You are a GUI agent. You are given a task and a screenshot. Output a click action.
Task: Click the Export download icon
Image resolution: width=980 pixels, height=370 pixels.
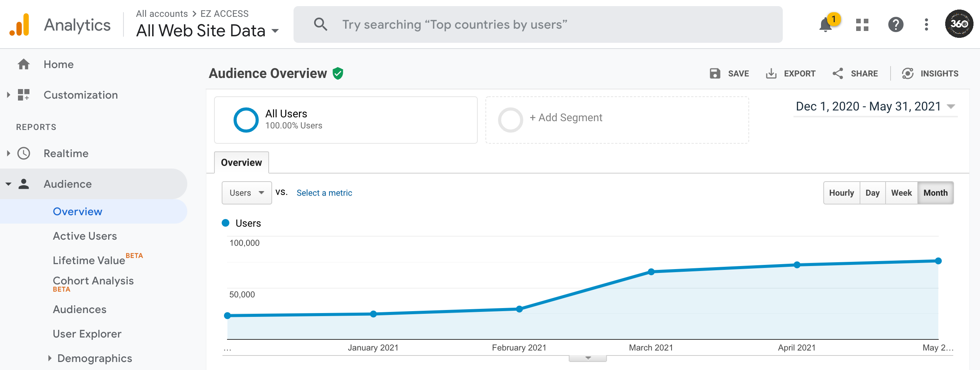771,73
